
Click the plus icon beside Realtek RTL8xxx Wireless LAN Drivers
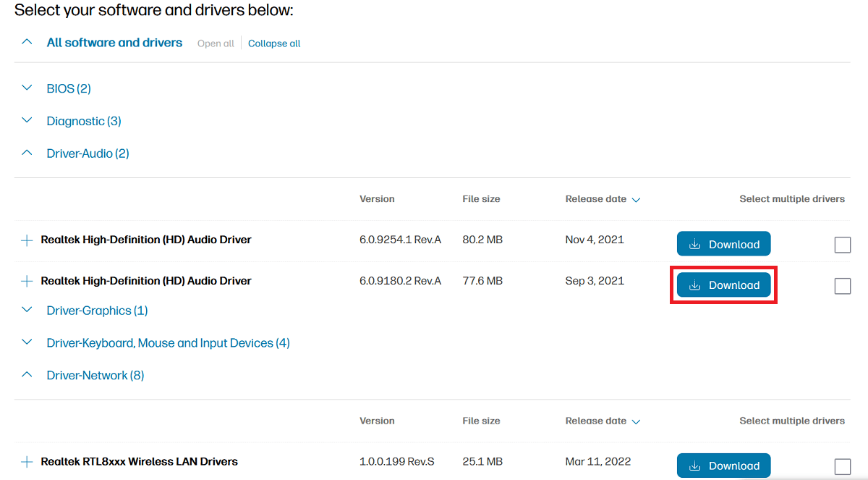coord(27,461)
